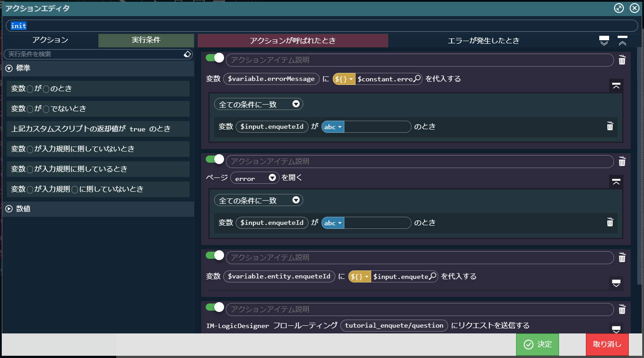Switch to the 実行条件 tab

tap(146, 40)
